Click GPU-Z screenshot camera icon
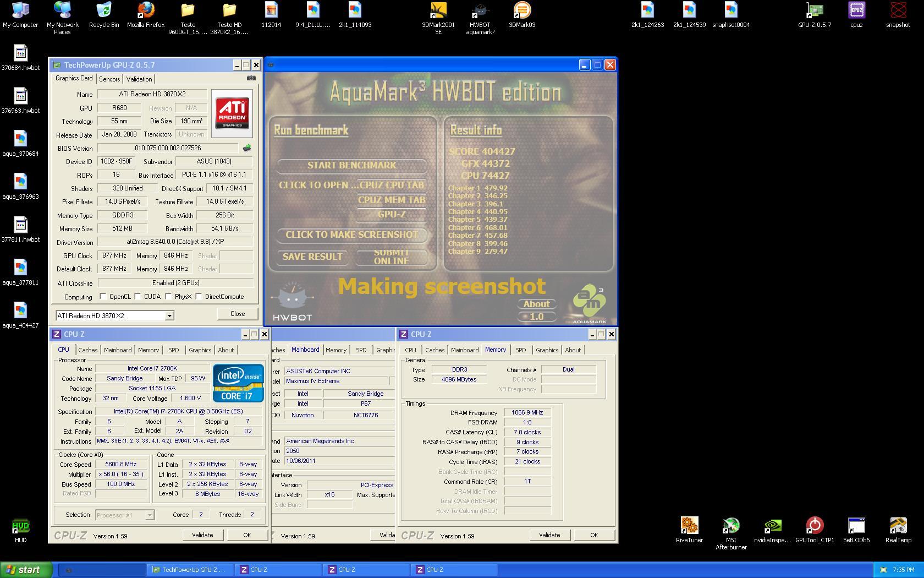The width and height of the screenshot is (924, 578). [x=251, y=78]
